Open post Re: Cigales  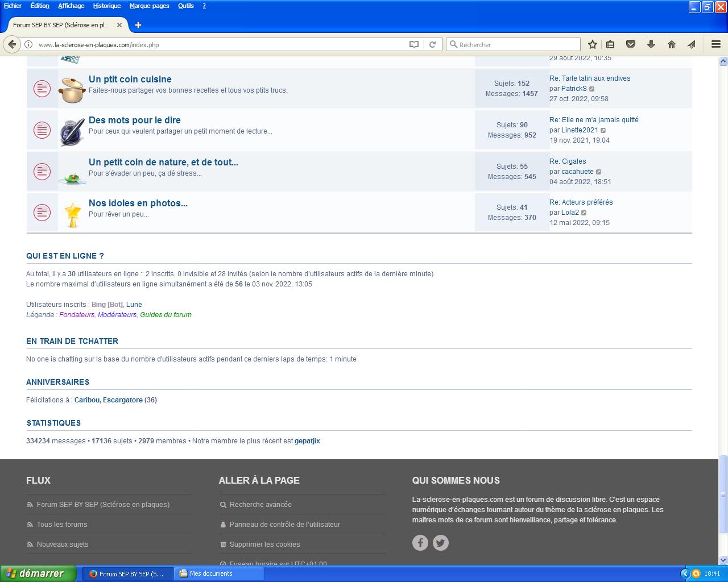[568, 161]
